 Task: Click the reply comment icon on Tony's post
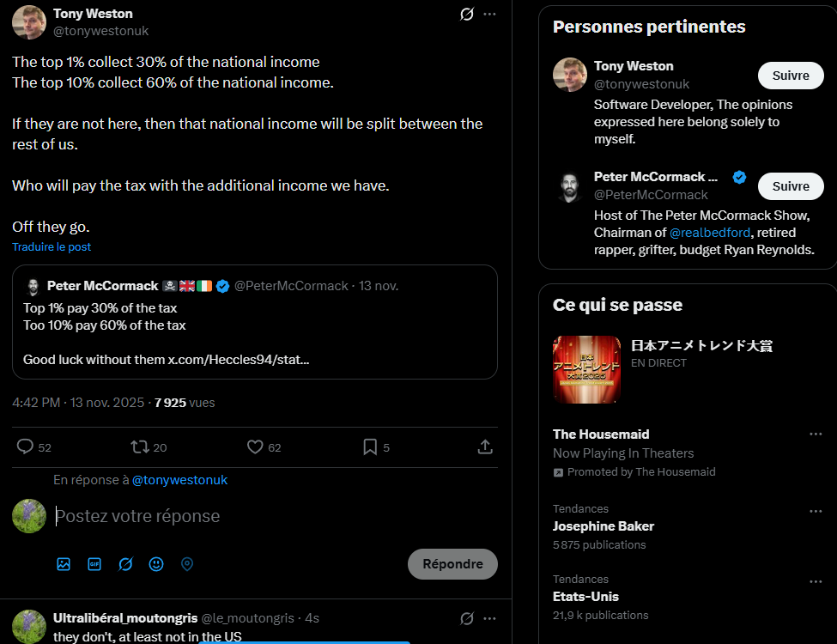click(x=26, y=447)
